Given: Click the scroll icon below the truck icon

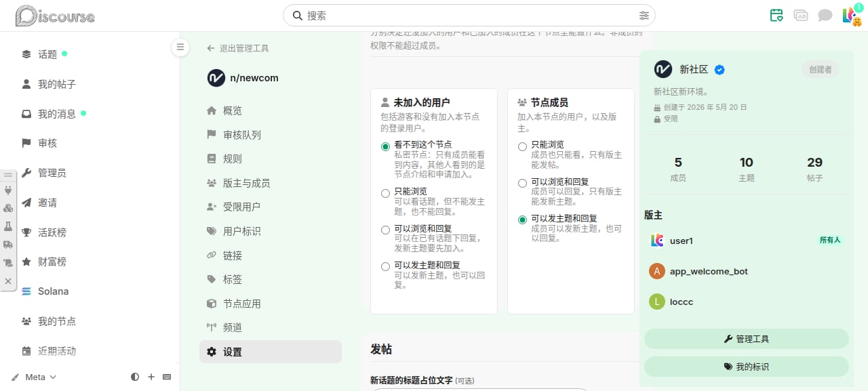Looking at the screenshot, I should click(8, 262).
